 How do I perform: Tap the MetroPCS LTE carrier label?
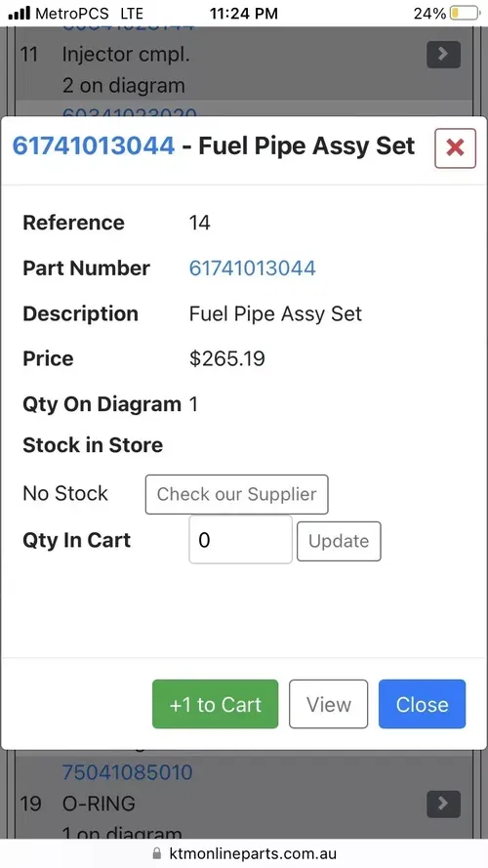point(89,14)
